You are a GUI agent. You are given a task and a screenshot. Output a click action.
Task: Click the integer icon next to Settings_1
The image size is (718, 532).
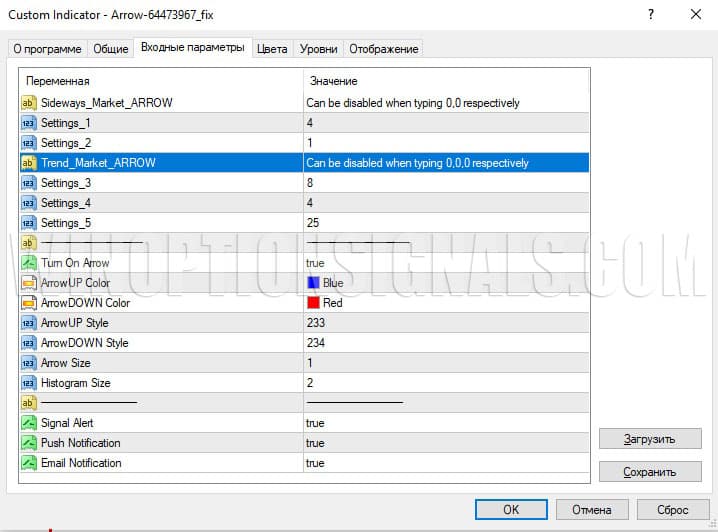point(28,123)
